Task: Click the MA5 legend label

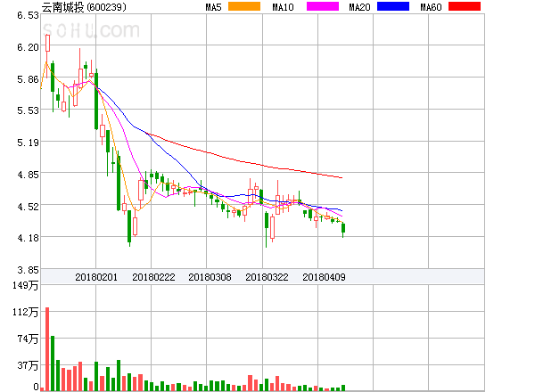Action: pyautogui.click(x=214, y=7)
